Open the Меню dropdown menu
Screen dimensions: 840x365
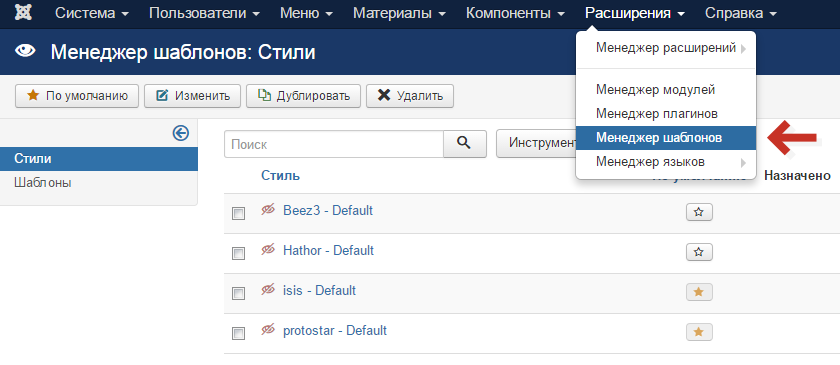click(x=306, y=13)
